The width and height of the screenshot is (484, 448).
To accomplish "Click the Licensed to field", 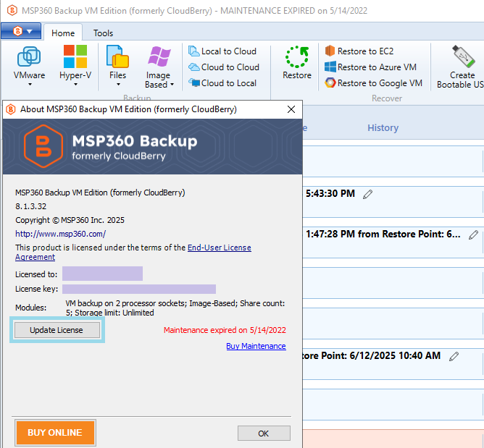I will [102, 274].
